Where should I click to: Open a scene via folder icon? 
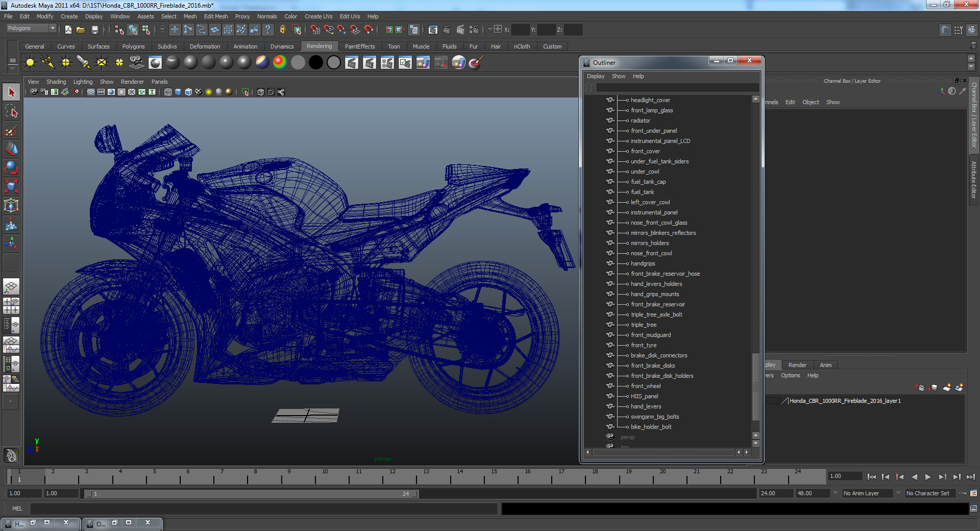(x=81, y=30)
